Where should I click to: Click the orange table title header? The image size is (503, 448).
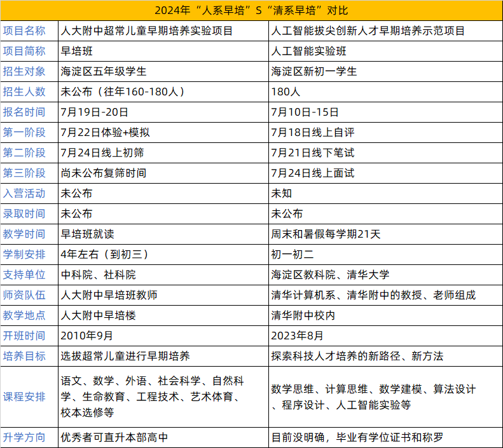pyautogui.click(x=251, y=11)
